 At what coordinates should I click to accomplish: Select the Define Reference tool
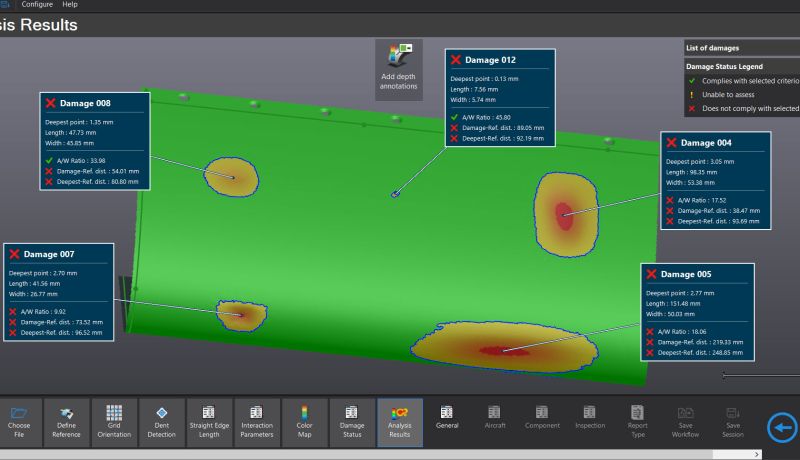click(67, 422)
